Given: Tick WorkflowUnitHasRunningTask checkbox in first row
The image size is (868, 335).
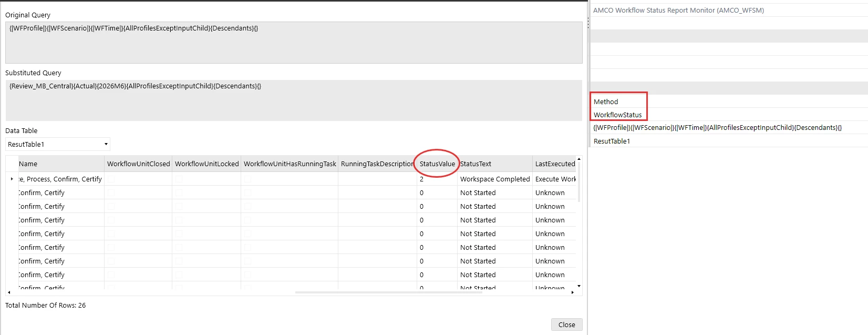Looking at the screenshot, I should tap(247, 179).
